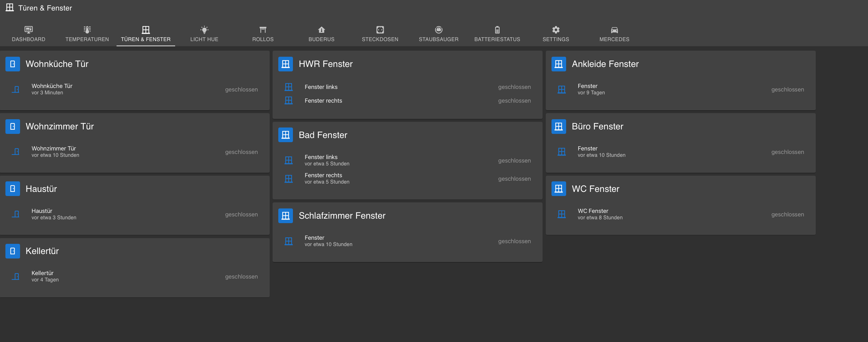868x342 pixels.
Task: Click Ankleide Fenster entity window icon
Action: pos(561,89)
